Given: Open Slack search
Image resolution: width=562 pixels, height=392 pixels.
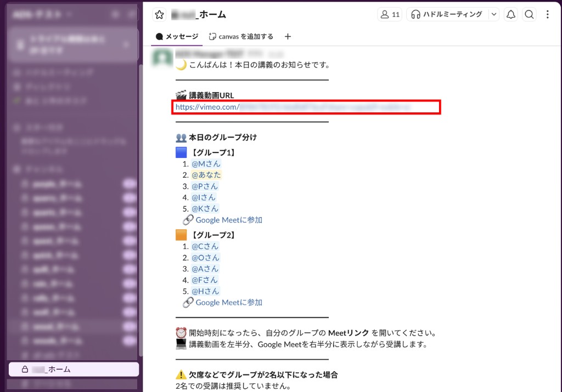Looking at the screenshot, I should pos(529,15).
